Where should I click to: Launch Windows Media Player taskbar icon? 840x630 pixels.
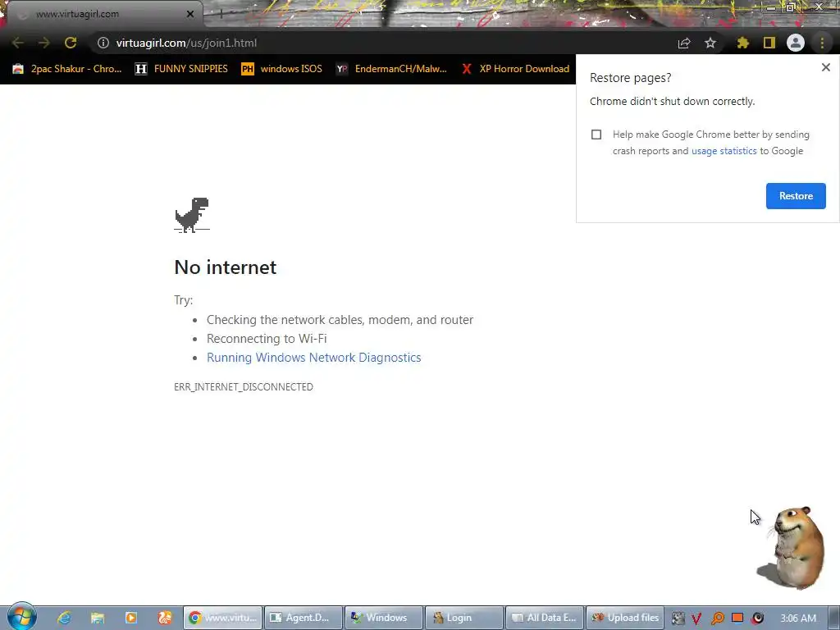click(130, 618)
